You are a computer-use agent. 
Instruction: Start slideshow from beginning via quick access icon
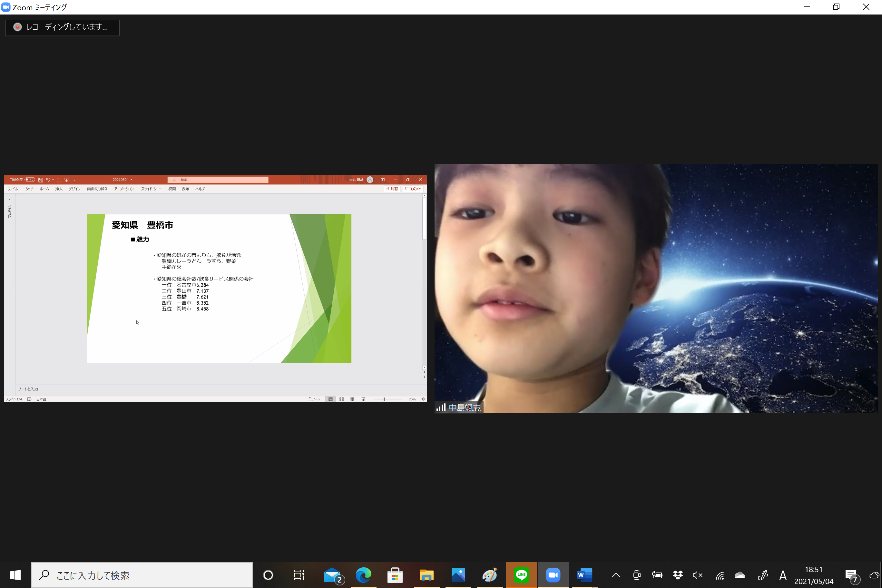[66, 180]
